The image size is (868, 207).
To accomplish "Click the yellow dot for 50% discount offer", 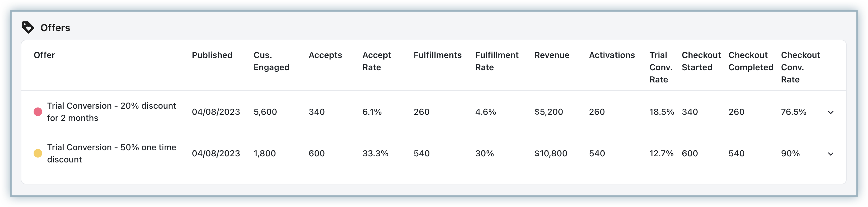I will (38, 154).
